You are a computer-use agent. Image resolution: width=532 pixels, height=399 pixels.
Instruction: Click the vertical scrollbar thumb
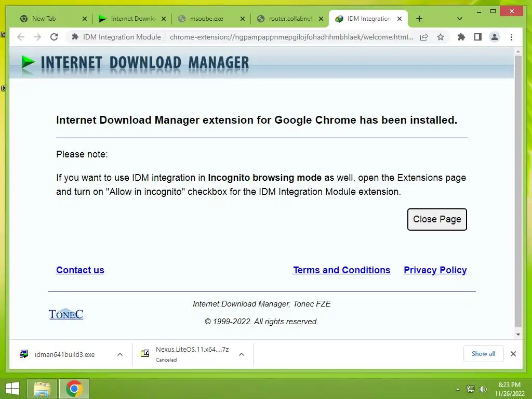518,191
